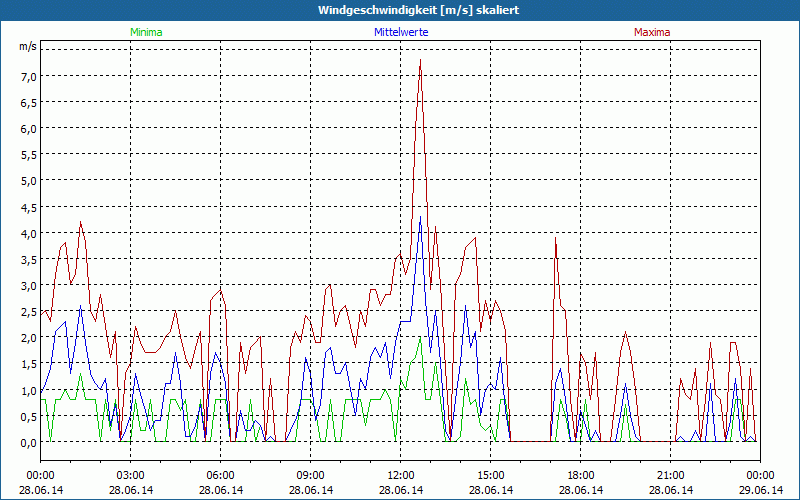
Task: Click the 5,0 y-axis label
Action: (29, 181)
